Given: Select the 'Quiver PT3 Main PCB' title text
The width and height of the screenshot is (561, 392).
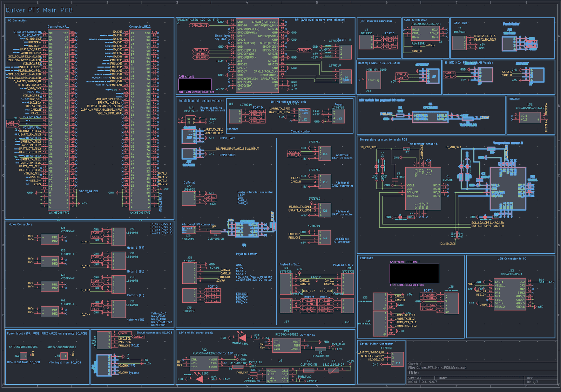Looking at the screenshot, I should tap(39, 10).
